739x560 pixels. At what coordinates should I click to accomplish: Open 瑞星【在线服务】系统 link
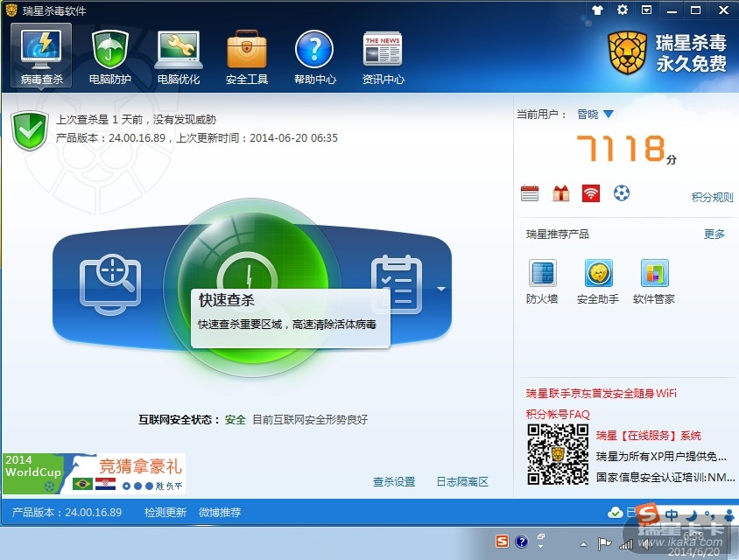649,436
